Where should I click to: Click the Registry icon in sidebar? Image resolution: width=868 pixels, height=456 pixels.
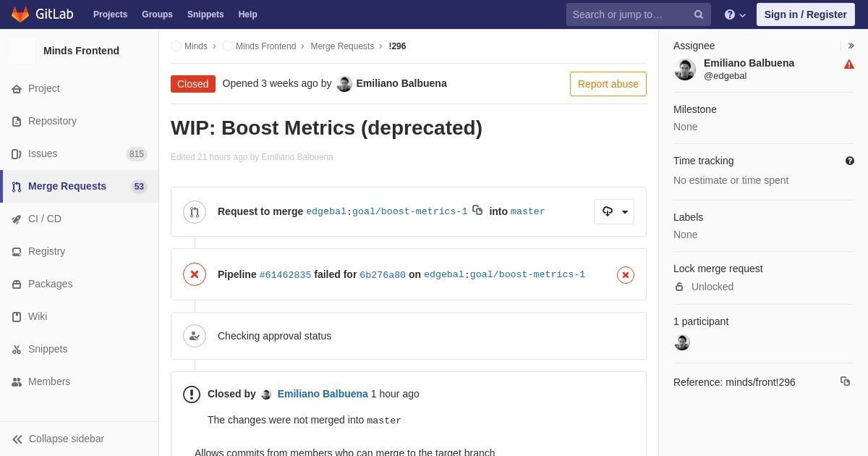pyautogui.click(x=17, y=252)
